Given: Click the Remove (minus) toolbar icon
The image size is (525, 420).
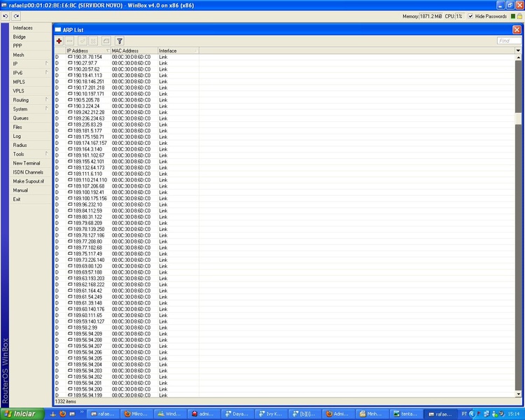Looking at the screenshot, I should pyautogui.click(x=69, y=41).
